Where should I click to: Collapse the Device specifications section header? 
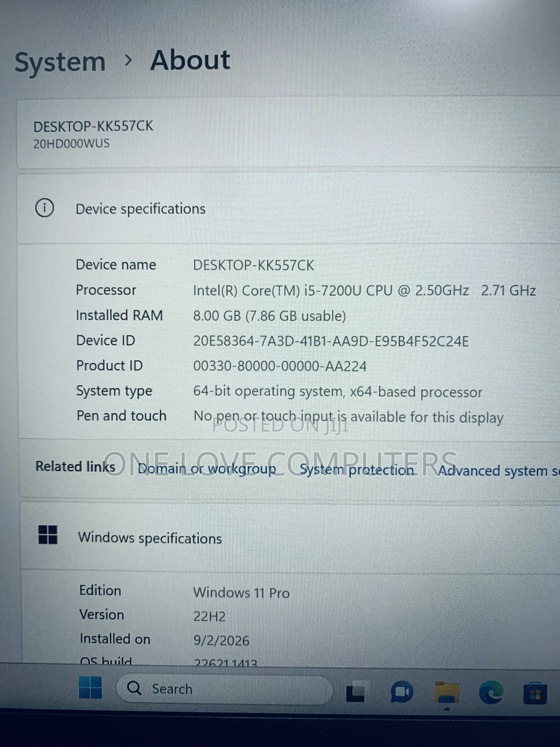[x=288, y=209]
